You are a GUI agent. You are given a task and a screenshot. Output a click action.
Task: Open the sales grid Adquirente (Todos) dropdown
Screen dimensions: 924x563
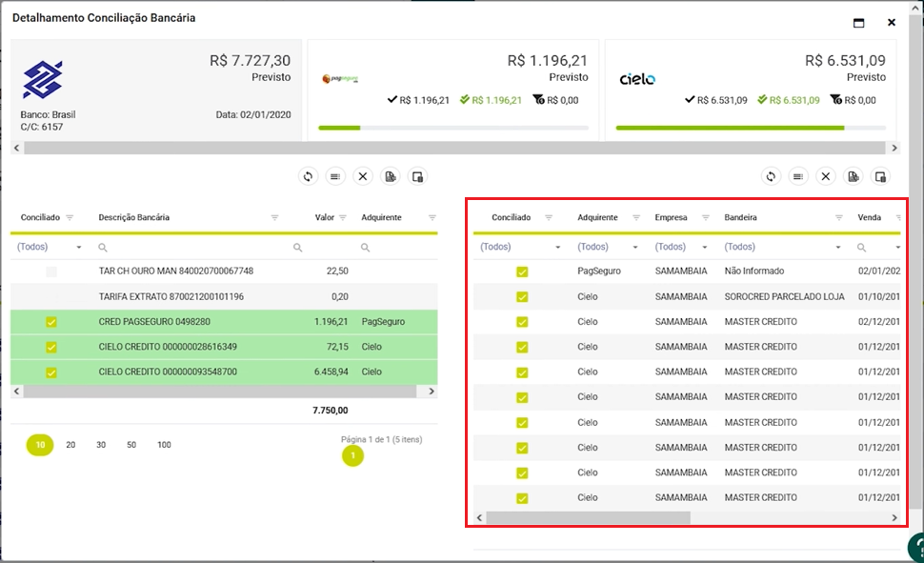[635, 247]
